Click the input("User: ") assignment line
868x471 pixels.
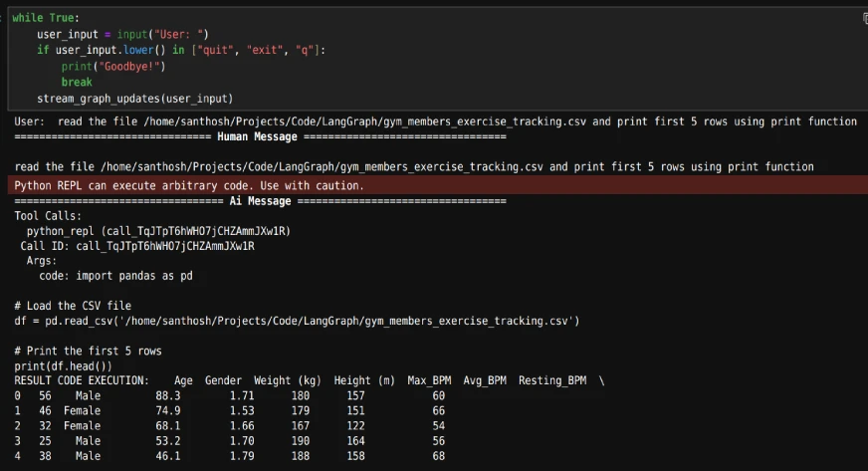click(x=122, y=34)
